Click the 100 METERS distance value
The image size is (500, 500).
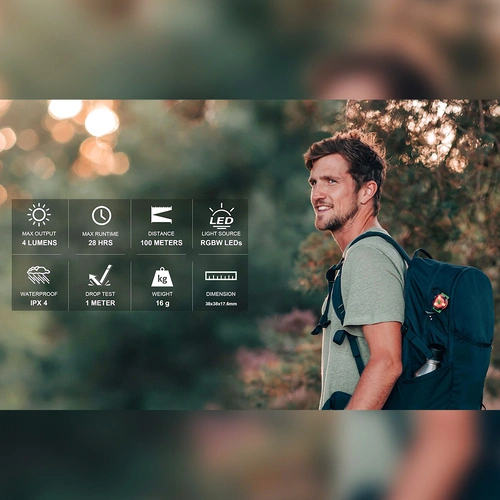(x=161, y=243)
